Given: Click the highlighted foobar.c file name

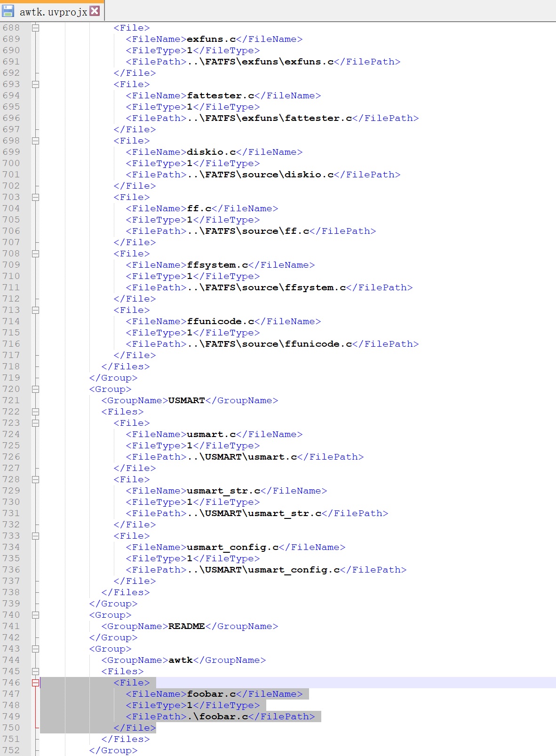Looking at the screenshot, I should click(211, 694).
